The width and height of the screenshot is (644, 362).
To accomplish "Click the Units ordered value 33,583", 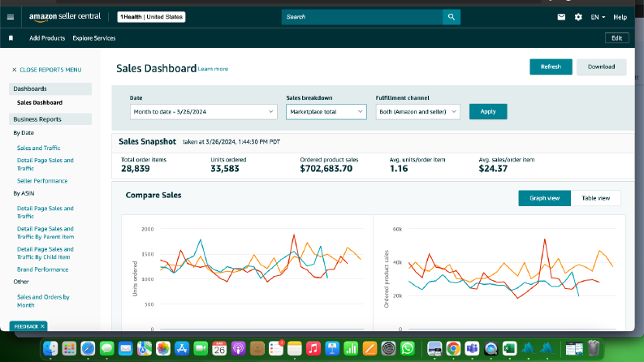I will click(x=225, y=169).
